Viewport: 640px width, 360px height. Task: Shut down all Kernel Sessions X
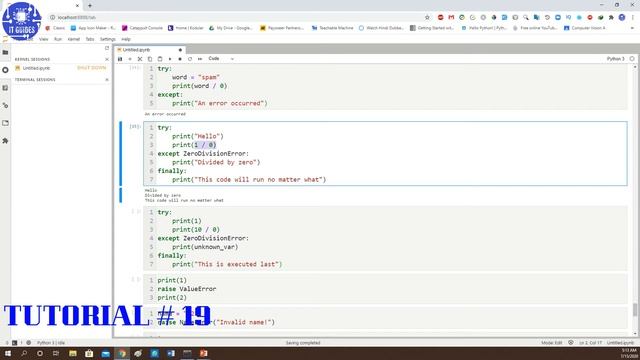pos(107,59)
